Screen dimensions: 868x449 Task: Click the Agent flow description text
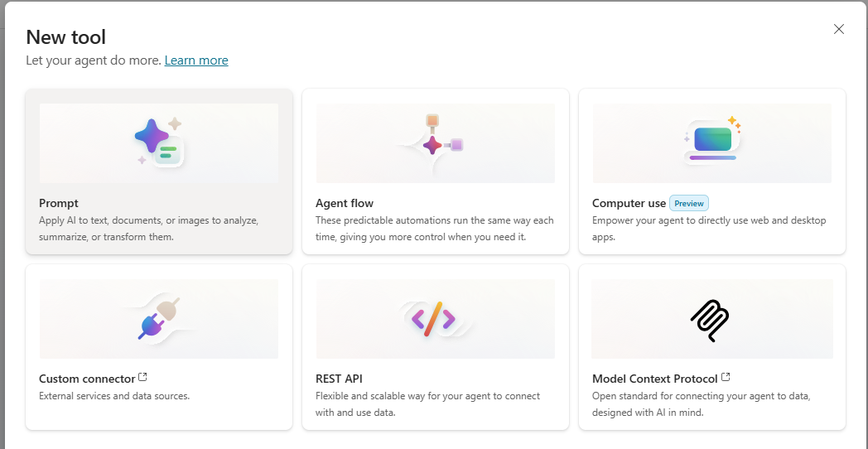(x=434, y=229)
